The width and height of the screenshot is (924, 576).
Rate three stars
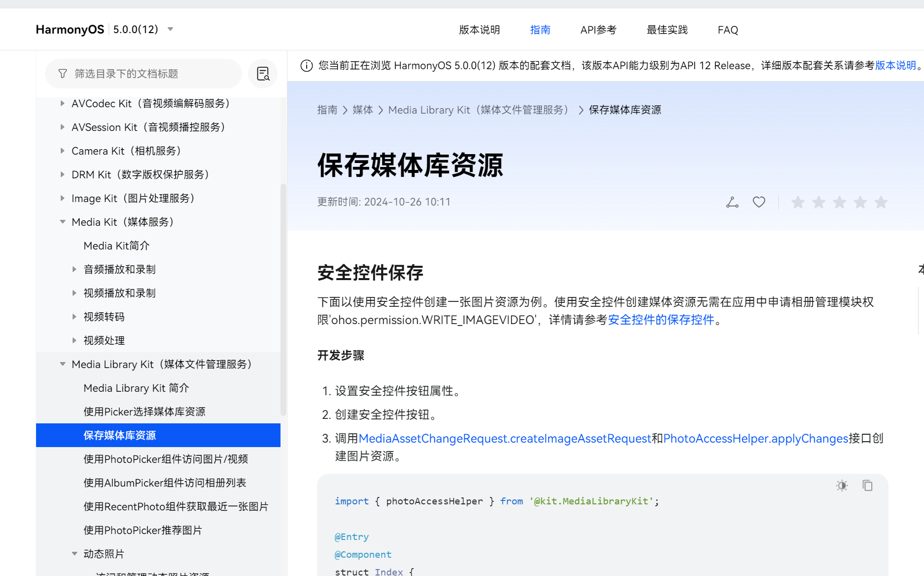point(840,202)
